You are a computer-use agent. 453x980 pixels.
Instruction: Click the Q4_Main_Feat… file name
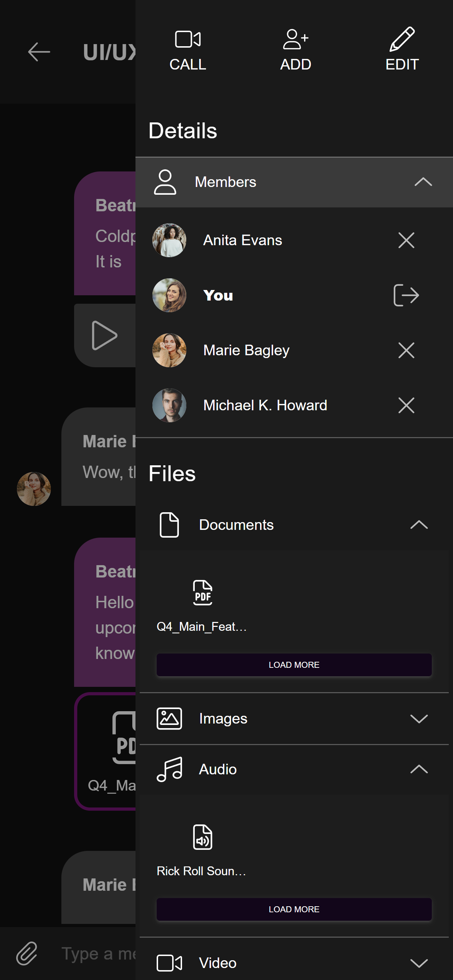point(202,627)
